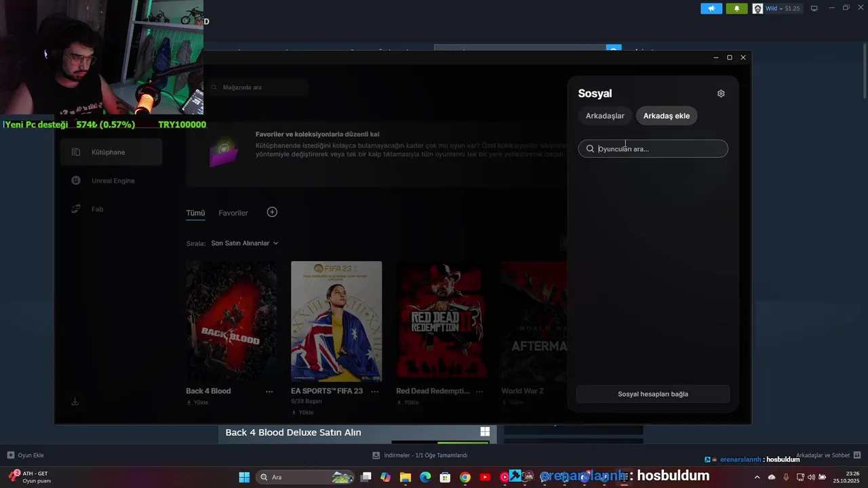This screenshot has width=868, height=488.
Task: Open volume control in system tray
Action: pos(811,477)
